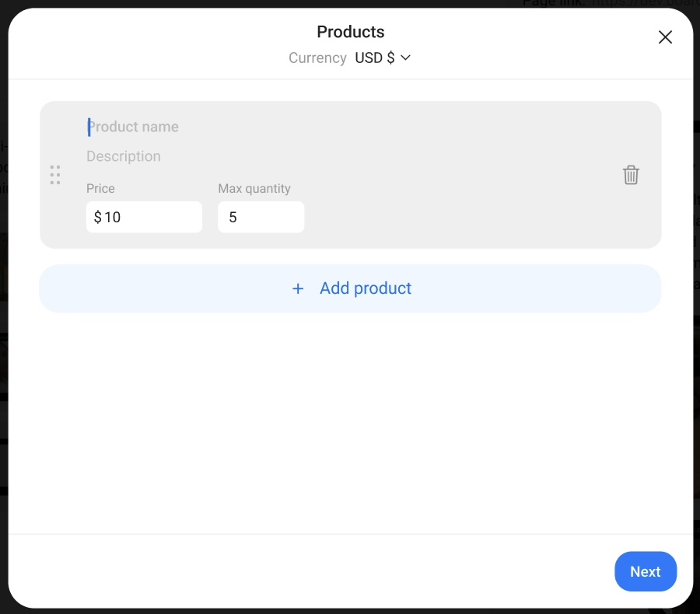Select the Max quantity input showing 5
The height and width of the screenshot is (614, 700).
pyautogui.click(x=261, y=217)
